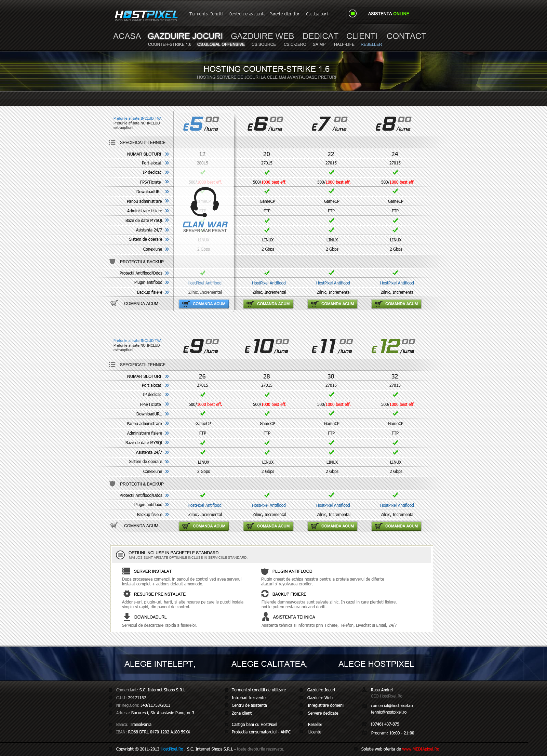Click the HostPixel logo

tap(146, 15)
